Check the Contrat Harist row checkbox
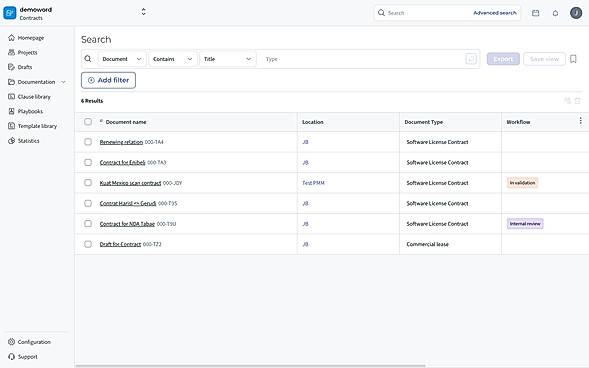 (88, 203)
